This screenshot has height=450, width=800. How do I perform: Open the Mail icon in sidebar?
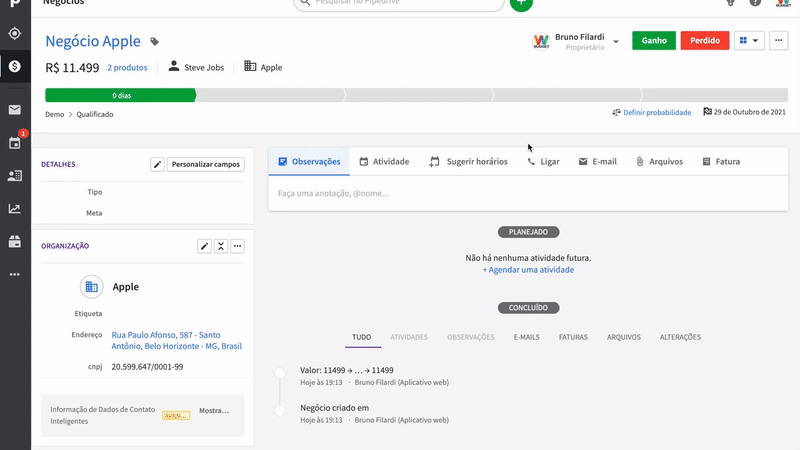tap(15, 110)
